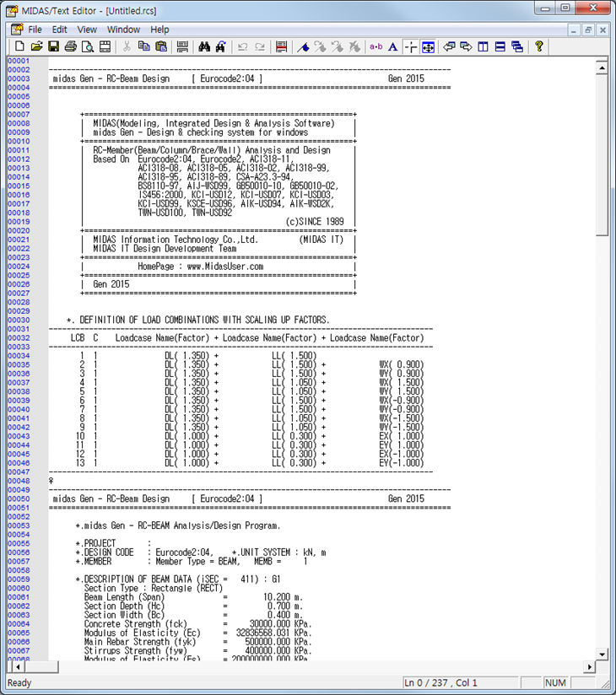616x695 pixels.
Task: Click the Find and Replace binoculars icon
Action: coord(221,46)
